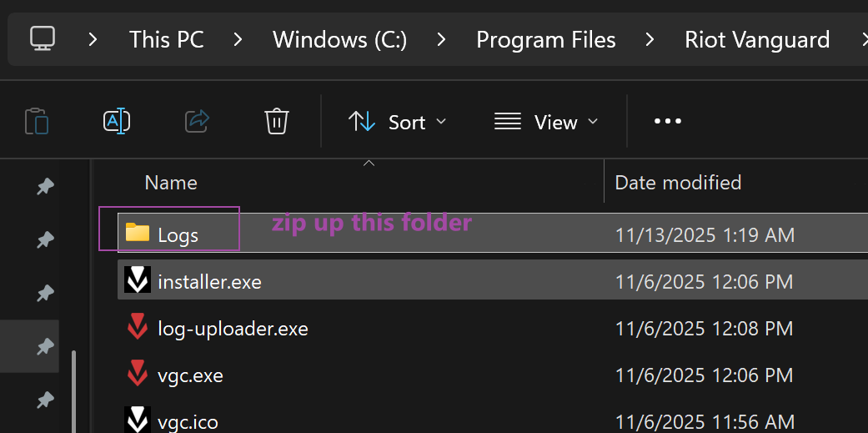Select the log-uploader.exe red icon
This screenshot has height=433, width=868.
138,328
